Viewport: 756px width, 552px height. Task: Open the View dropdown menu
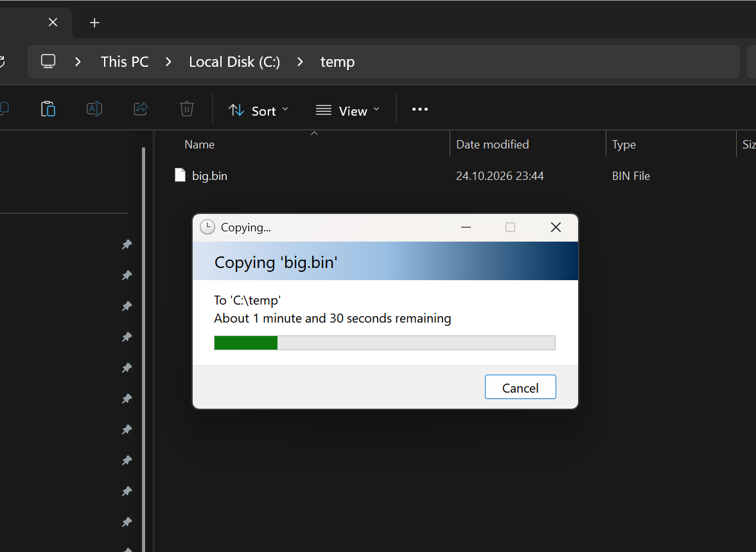point(347,111)
